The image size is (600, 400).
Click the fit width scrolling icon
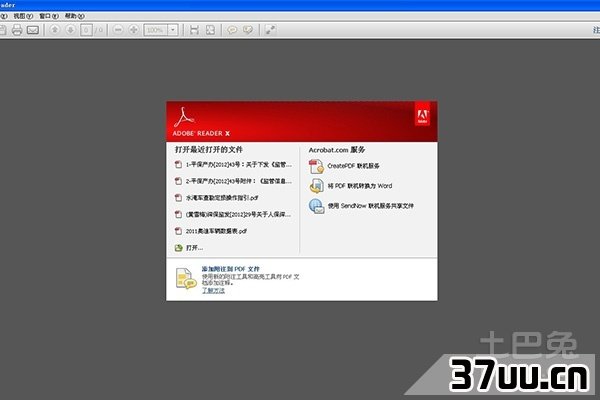tap(194, 30)
